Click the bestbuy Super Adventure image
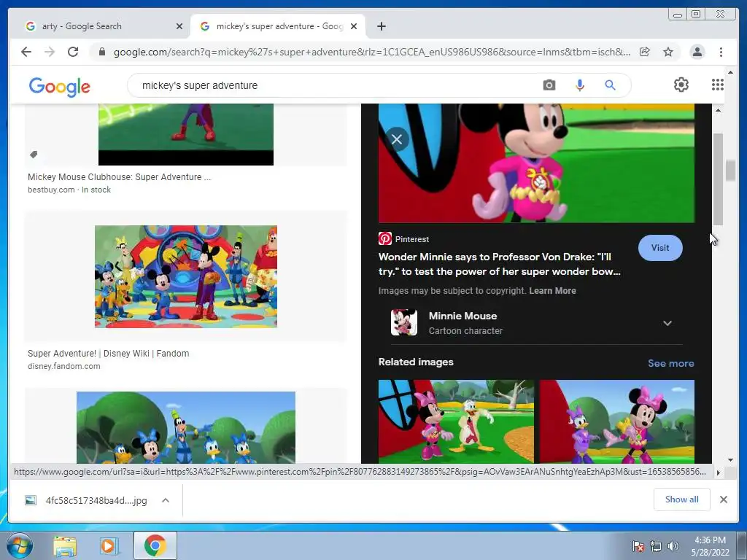 (186, 134)
